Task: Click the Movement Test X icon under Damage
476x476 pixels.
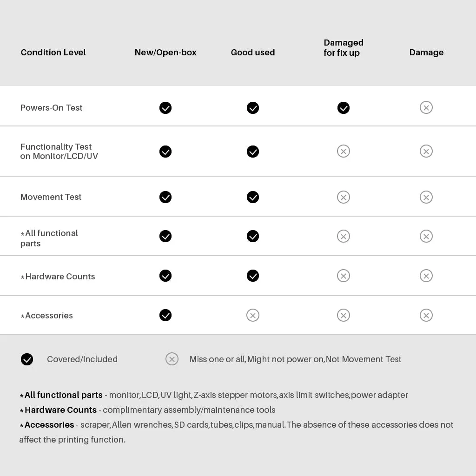Action: 426,197
